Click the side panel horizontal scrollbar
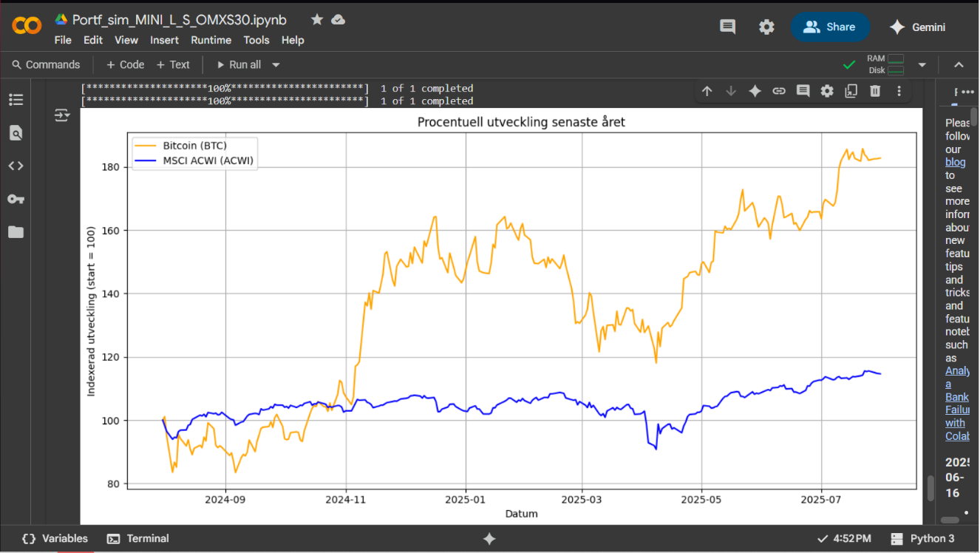Screen dimensions: 980x553 click(x=950, y=520)
